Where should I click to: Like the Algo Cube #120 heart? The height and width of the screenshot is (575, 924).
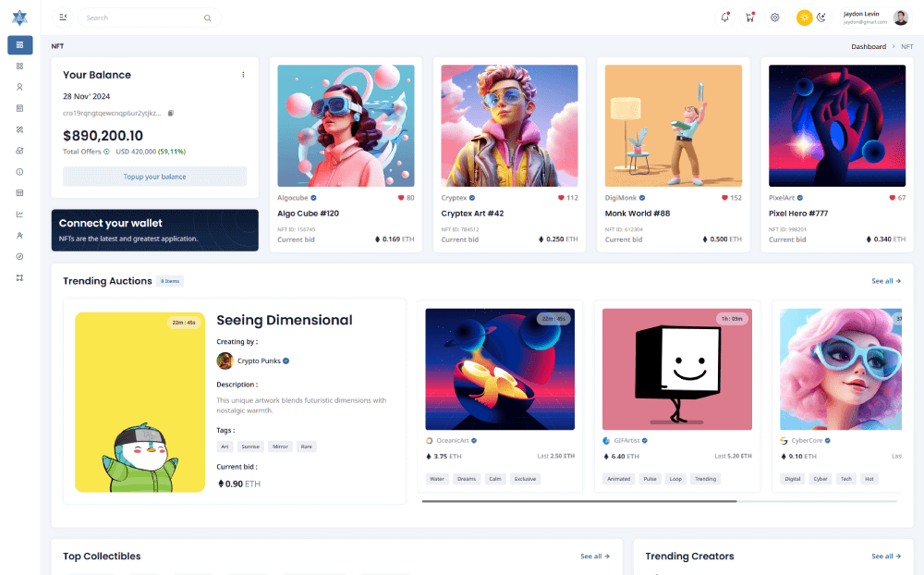[401, 198]
